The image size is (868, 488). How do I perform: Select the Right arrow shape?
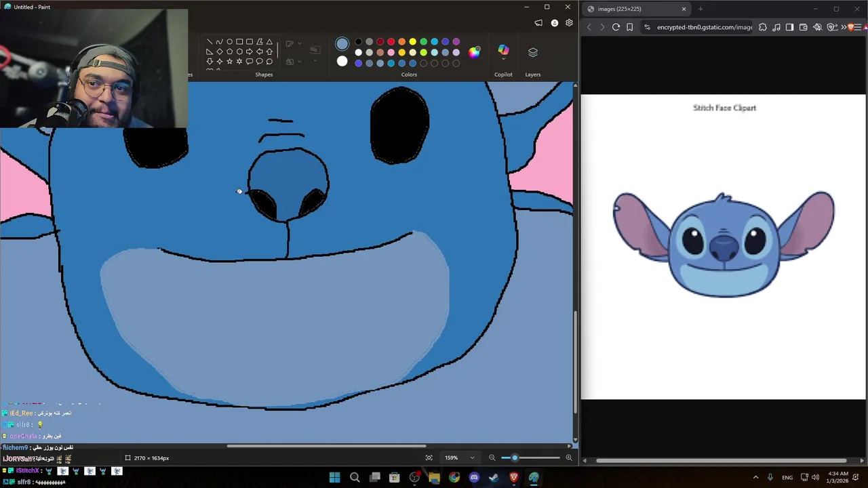coord(250,52)
